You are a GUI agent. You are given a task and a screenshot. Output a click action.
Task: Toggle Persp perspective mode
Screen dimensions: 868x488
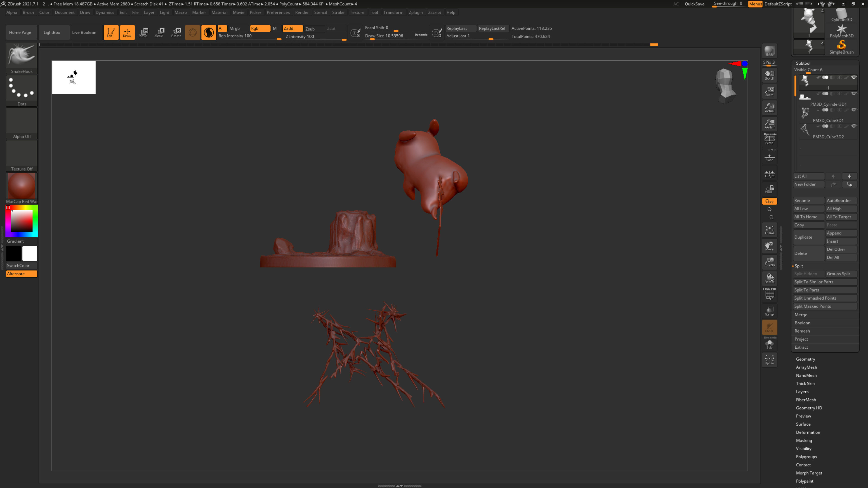pyautogui.click(x=769, y=139)
